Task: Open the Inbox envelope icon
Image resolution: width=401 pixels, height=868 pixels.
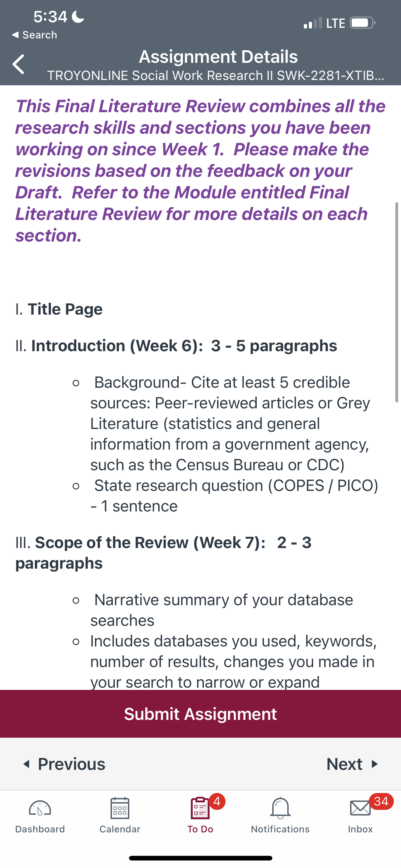Action: click(x=360, y=808)
